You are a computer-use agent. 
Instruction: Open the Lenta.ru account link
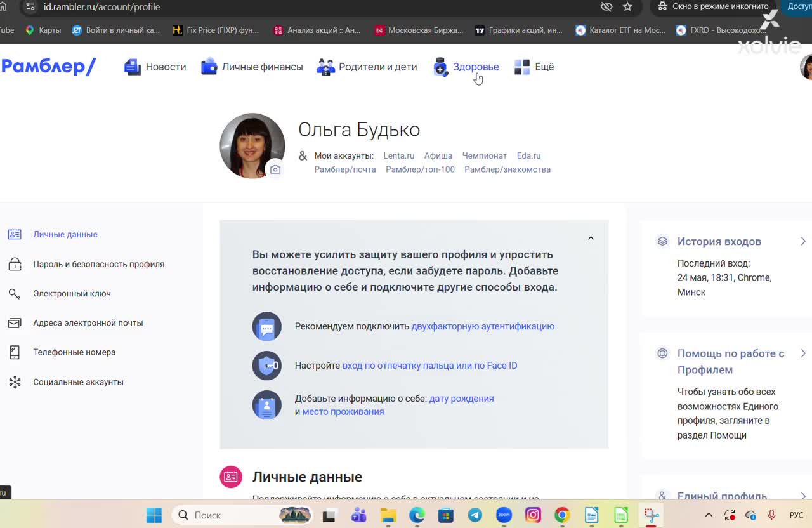pyautogui.click(x=398, y=155)
